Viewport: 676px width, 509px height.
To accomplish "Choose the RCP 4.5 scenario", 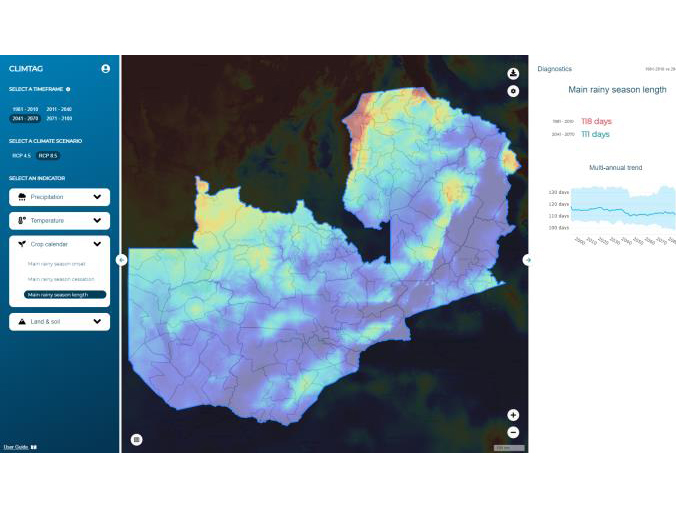I will pyautogui.click(x=22, y=156).
